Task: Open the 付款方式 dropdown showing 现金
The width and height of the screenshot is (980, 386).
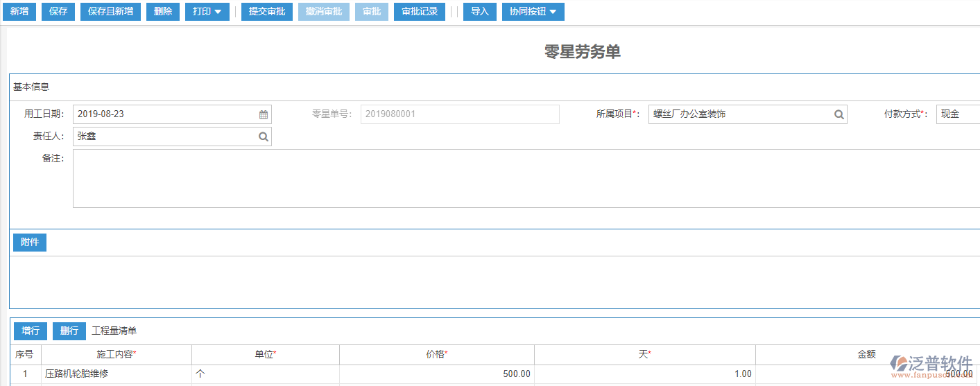Action: click(958, 114)
